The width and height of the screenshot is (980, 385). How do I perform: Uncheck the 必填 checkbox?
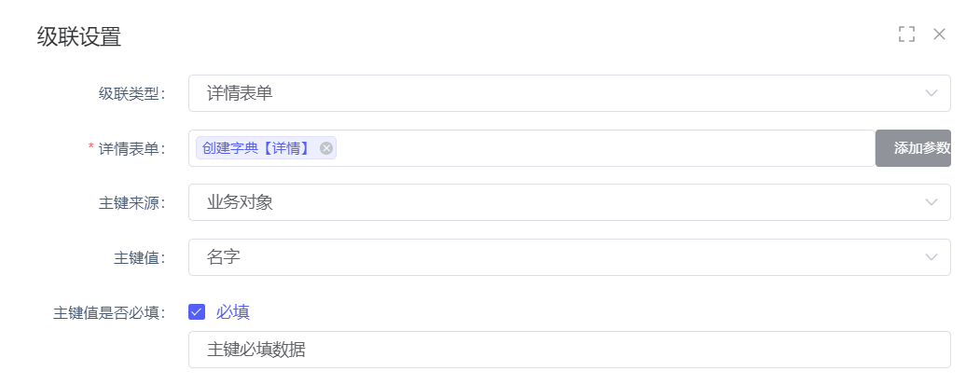[x=197, y=312]
